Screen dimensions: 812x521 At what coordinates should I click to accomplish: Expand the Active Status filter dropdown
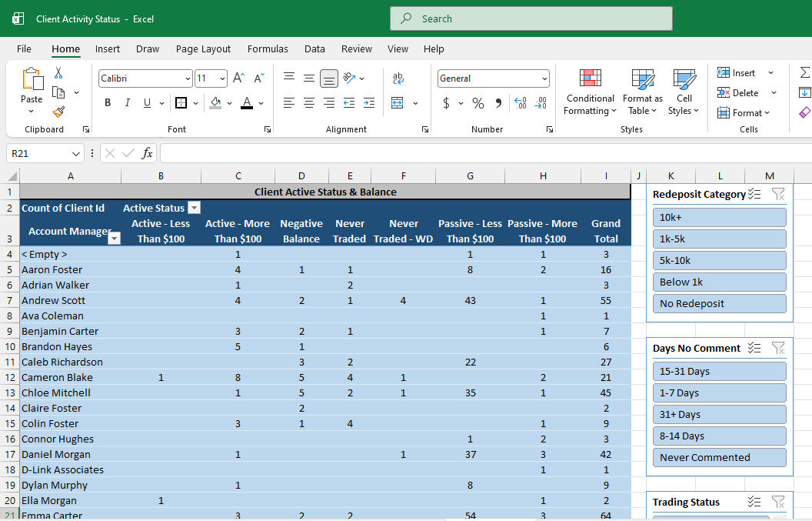click(x=195, y=208)
